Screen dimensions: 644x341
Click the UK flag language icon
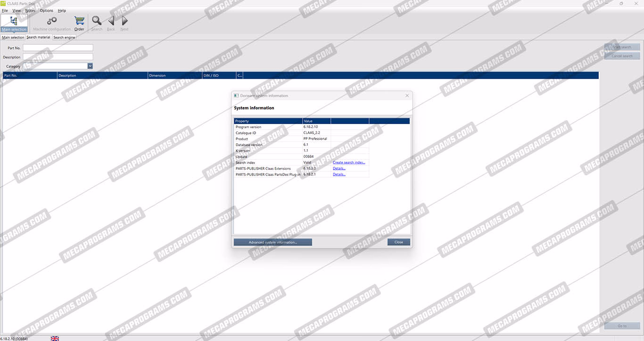pos(55,338)
